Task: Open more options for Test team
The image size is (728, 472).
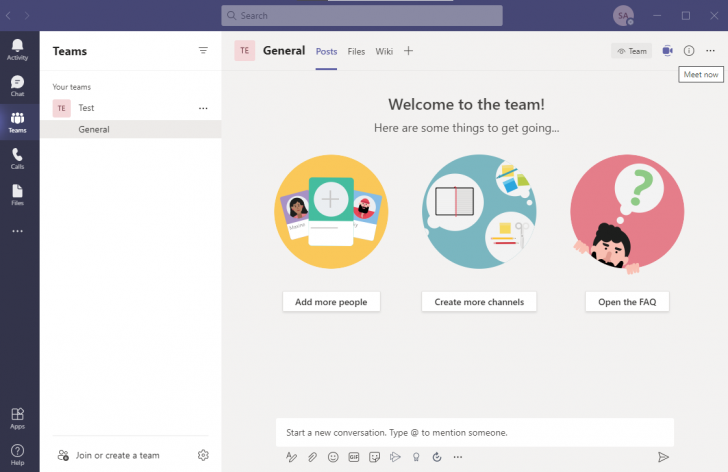Action: coord(203,108)
